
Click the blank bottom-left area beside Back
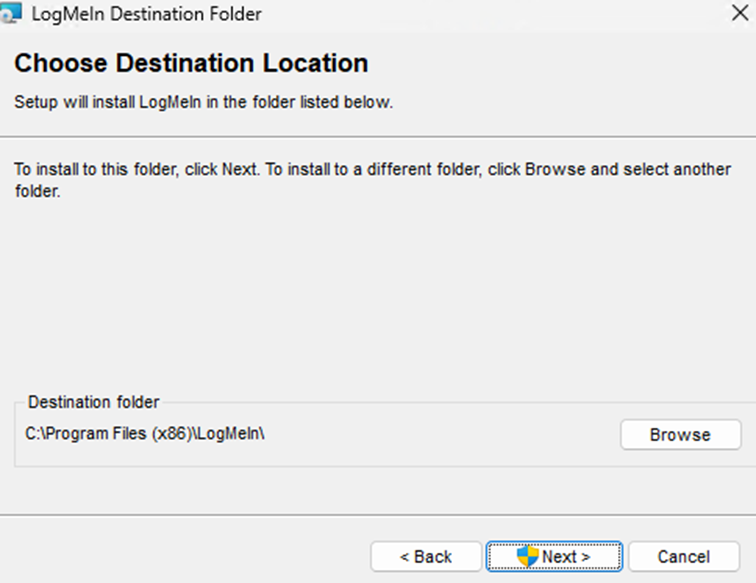(180, 556)
